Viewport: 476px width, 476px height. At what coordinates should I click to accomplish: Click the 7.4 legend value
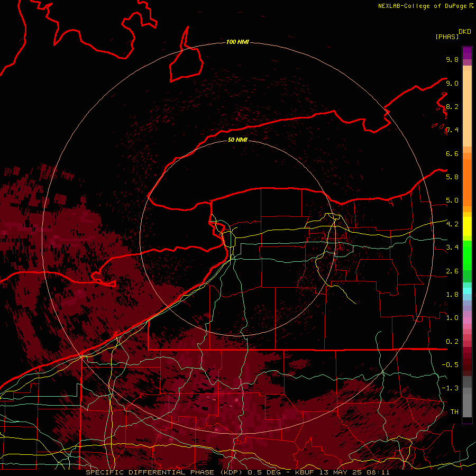click(452, 130)
